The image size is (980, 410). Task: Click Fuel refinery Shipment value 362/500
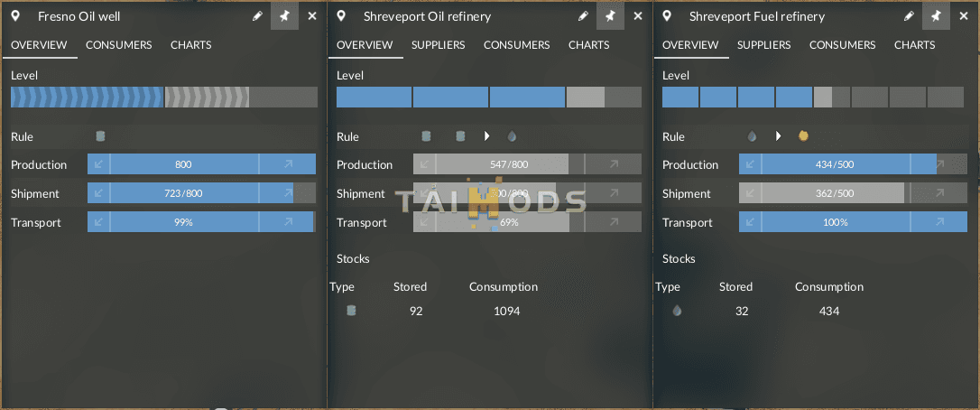835,193
